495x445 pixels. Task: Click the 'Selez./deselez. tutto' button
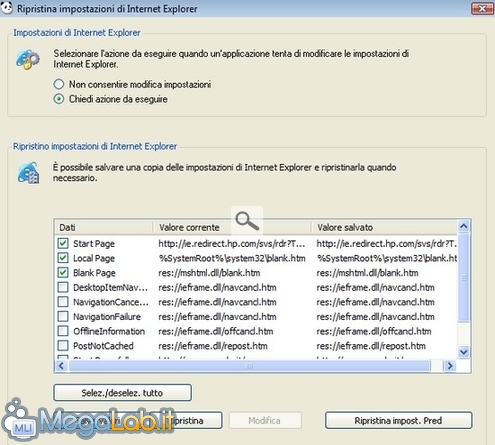tap(122, 393)
